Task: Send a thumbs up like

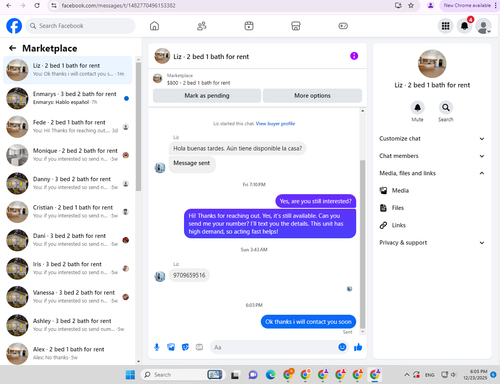Action: tap(358, 347)
